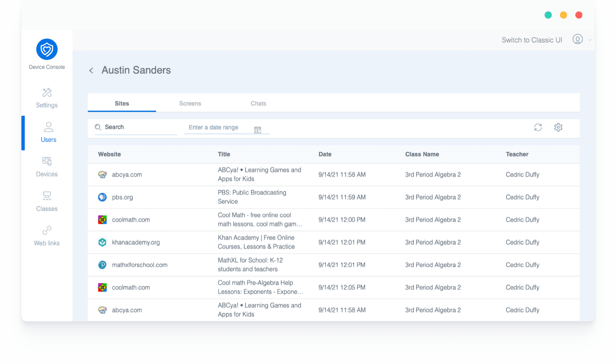The height and width of the screenshot is (364, 616).
Task: Click the PBS: Public Broadcasting Service title
Action: [x=252, y=197]
